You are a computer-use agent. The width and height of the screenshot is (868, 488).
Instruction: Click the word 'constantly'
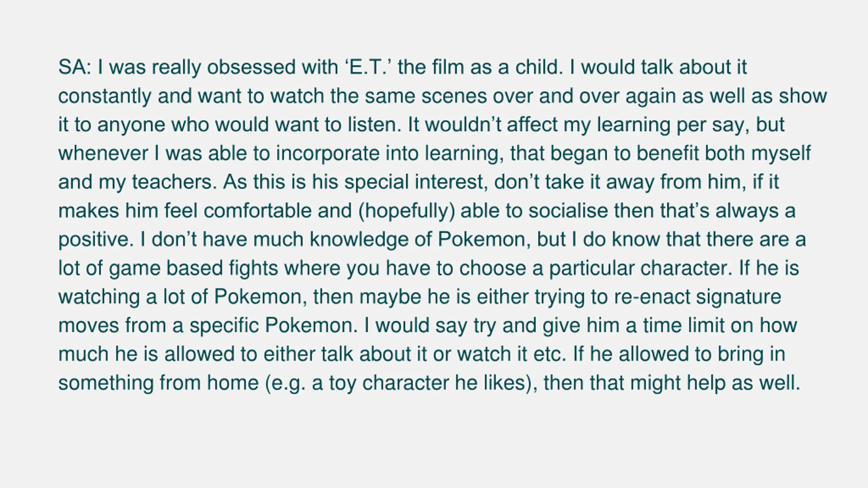coord(105,96)
